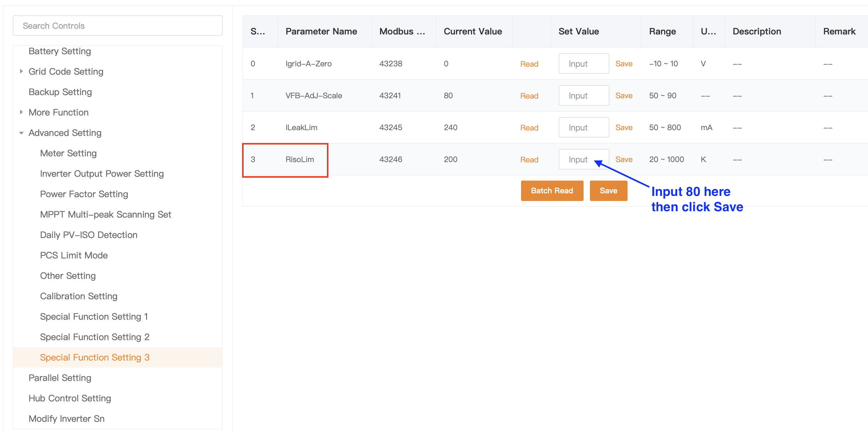Click the Parameter Name column header
The width and height of the screenshot is (868, 432).
[321, 31]
